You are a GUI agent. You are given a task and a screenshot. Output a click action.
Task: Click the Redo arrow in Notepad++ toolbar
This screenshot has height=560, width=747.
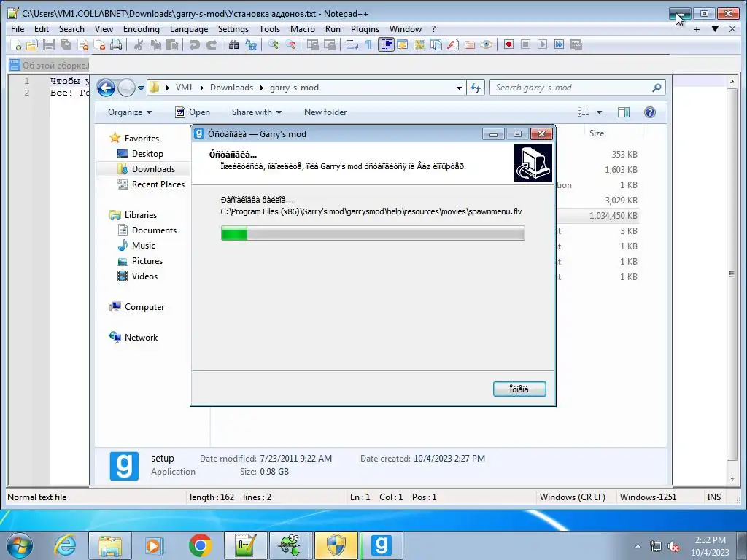click(211, 44)
